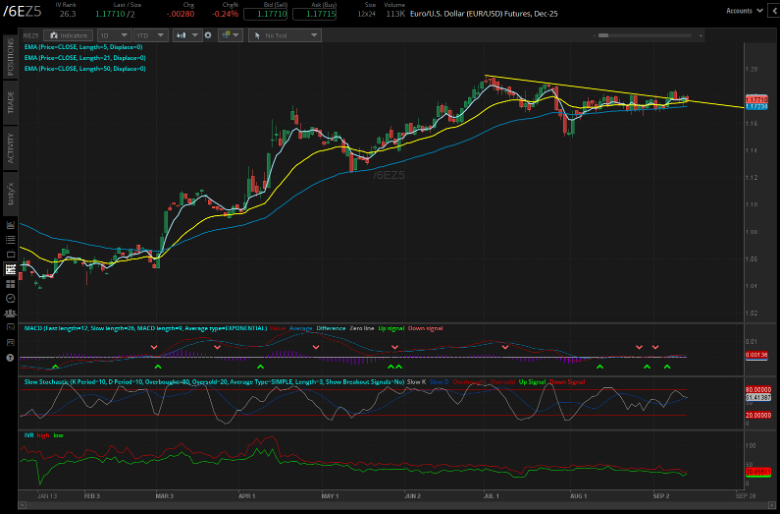Screen dimensions: 780x515
Task: Open chart settings gear icon
Action: 208,34
